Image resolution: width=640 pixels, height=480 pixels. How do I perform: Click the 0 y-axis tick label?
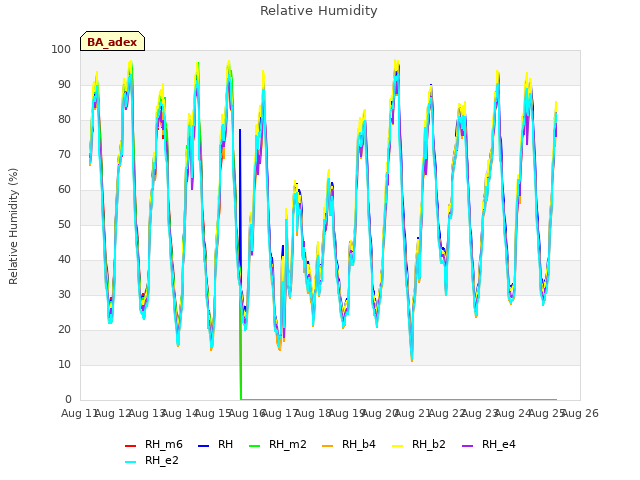click(x=68, y=400)
